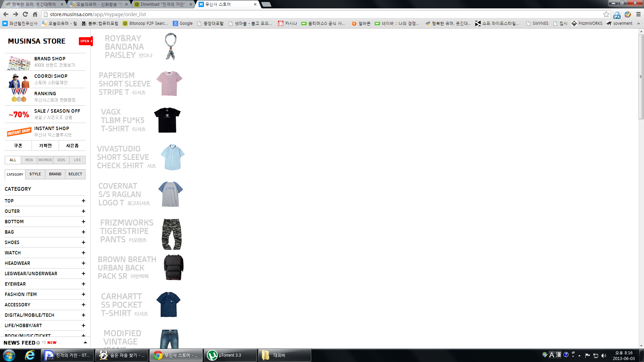Open the action center flag tray icon
The height and width of the screenshot is (362, 644).
(x=587, y=356)
